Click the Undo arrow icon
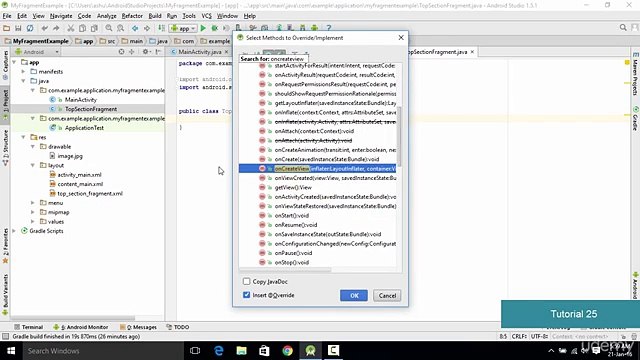640x360 pixels. click(x=44, y=28)
